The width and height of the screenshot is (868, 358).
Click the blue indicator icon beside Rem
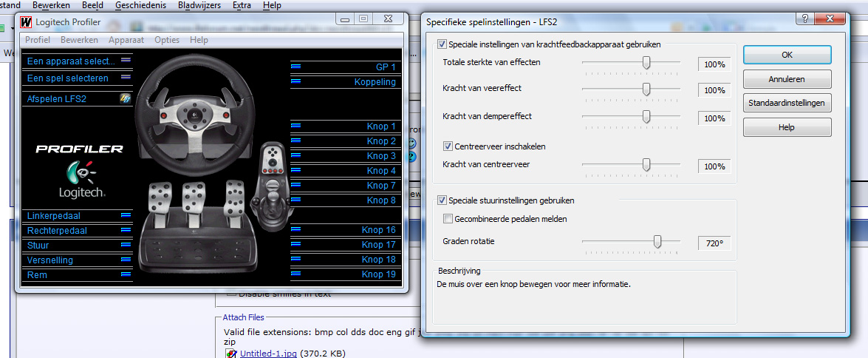[x=126, y=274]
